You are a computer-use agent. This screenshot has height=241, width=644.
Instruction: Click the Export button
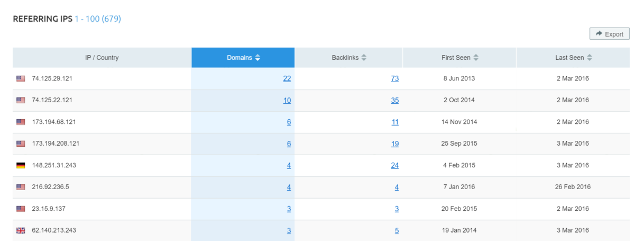pyautogui.click(x=609, y=34)
